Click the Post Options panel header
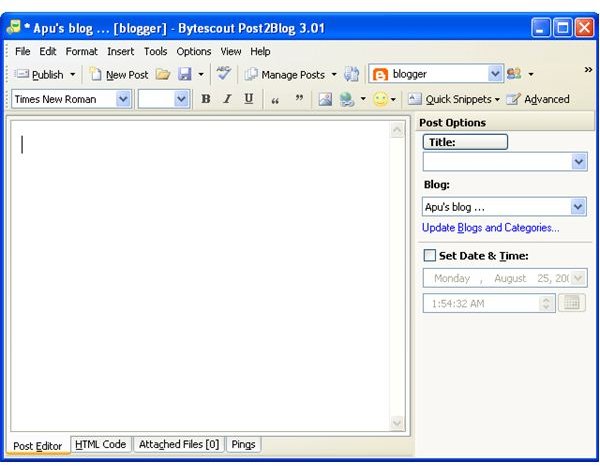 pos(505,122)
